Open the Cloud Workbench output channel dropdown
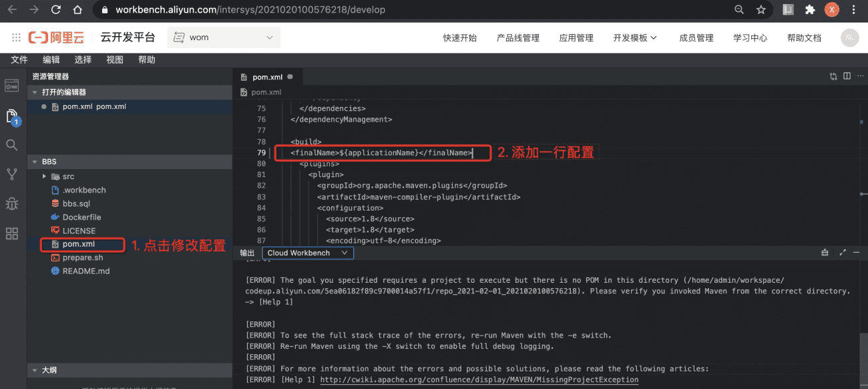868x389 pixels. click(308, 253)
